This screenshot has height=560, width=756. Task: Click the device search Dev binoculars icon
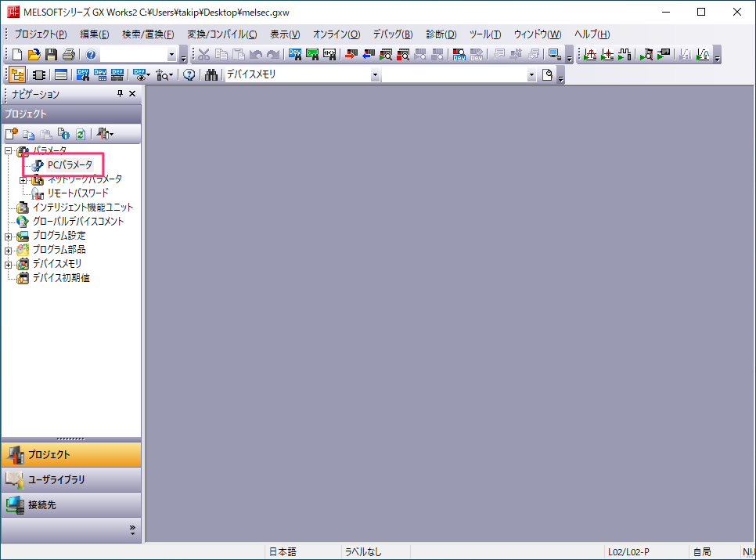pos(294,55)
